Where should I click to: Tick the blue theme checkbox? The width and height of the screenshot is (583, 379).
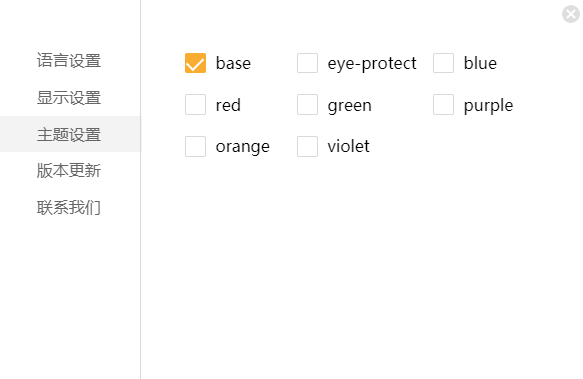[443, 63]
